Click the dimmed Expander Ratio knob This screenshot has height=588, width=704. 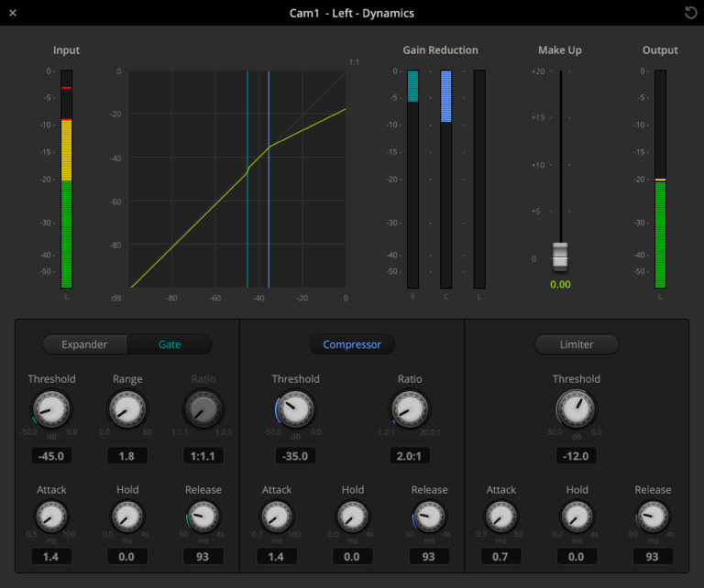[x=203, y=409]
